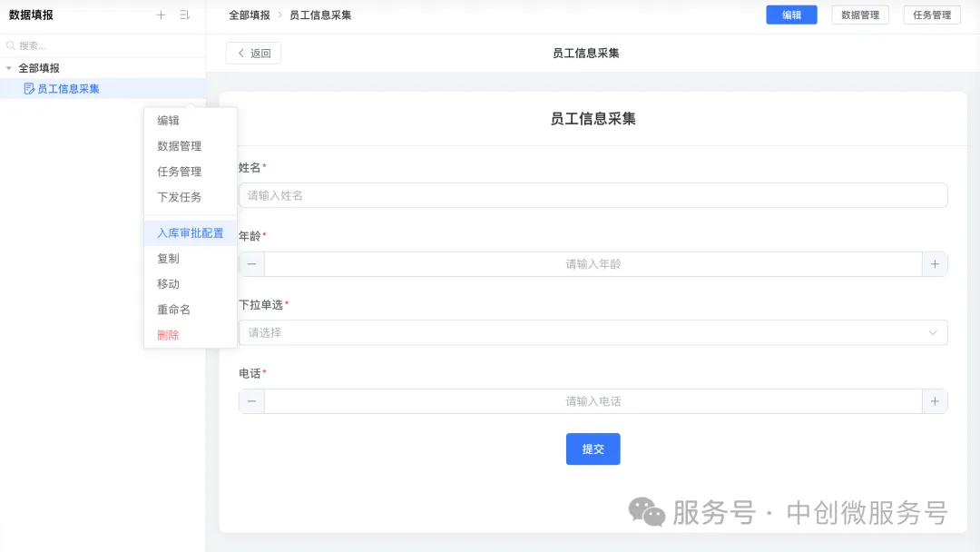Click 员工信息采集 in the breadcrumb

pyautogui.click(x=320, y=15)
